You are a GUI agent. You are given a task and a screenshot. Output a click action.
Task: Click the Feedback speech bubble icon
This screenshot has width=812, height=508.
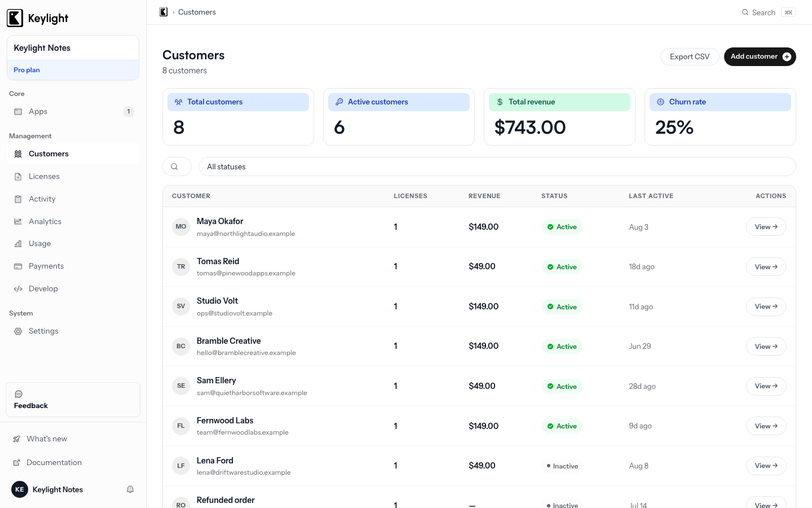(x=19, y=394)
